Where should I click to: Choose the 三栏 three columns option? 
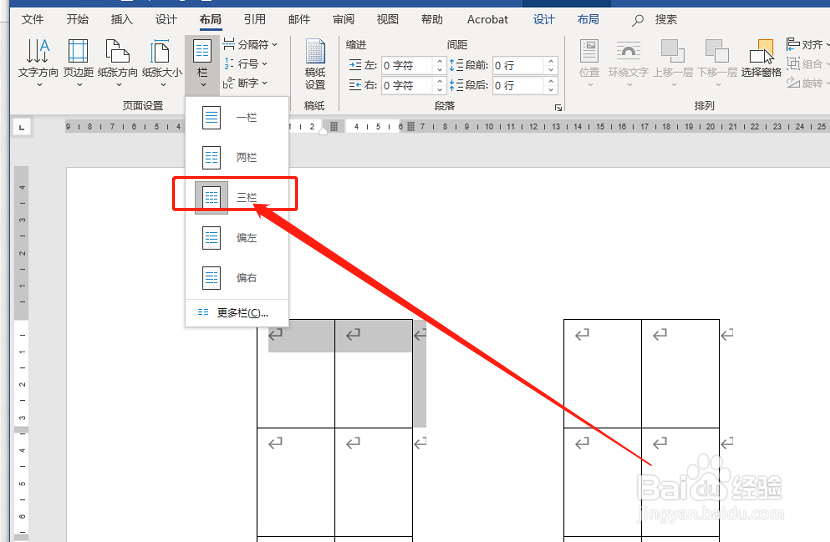click(x=237, y=197)
